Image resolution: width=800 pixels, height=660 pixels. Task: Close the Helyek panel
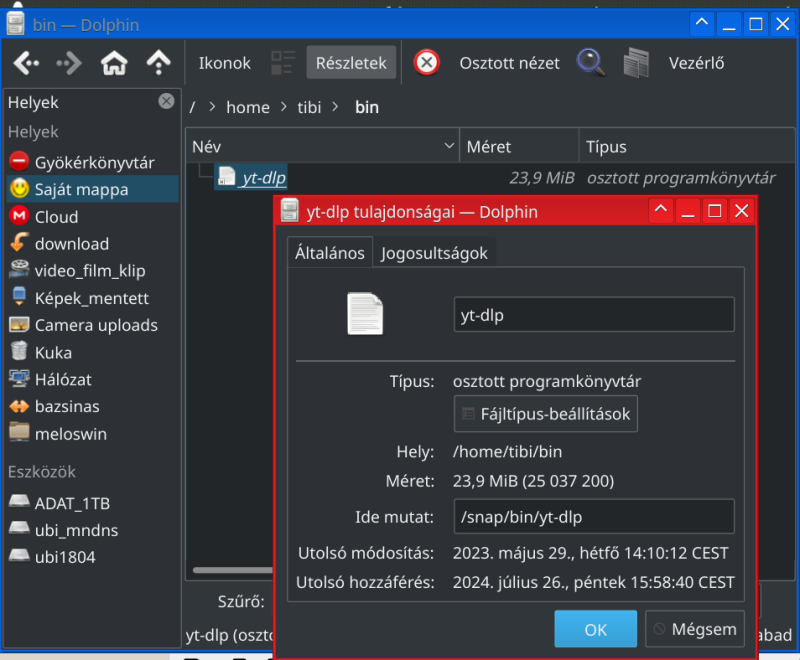click(166, 101)
